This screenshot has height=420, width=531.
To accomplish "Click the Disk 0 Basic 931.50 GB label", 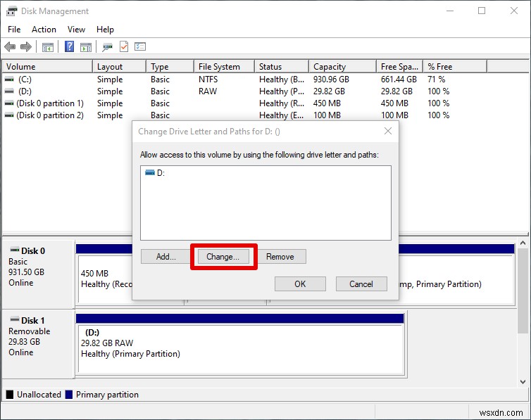I will coord(27,267).
